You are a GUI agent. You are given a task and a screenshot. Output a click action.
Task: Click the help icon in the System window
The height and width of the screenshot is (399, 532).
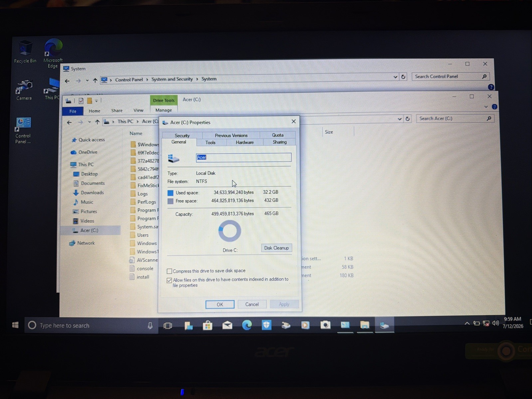click(491, 87)
